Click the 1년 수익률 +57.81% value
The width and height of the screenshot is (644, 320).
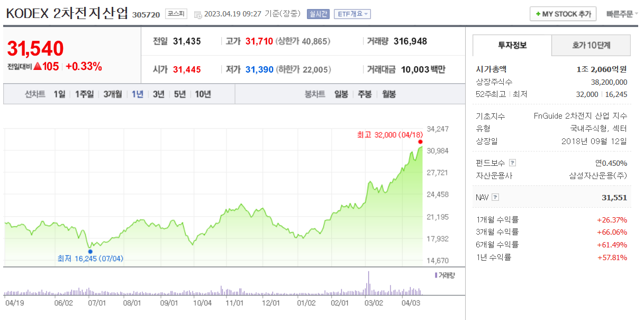coord(612,257)
